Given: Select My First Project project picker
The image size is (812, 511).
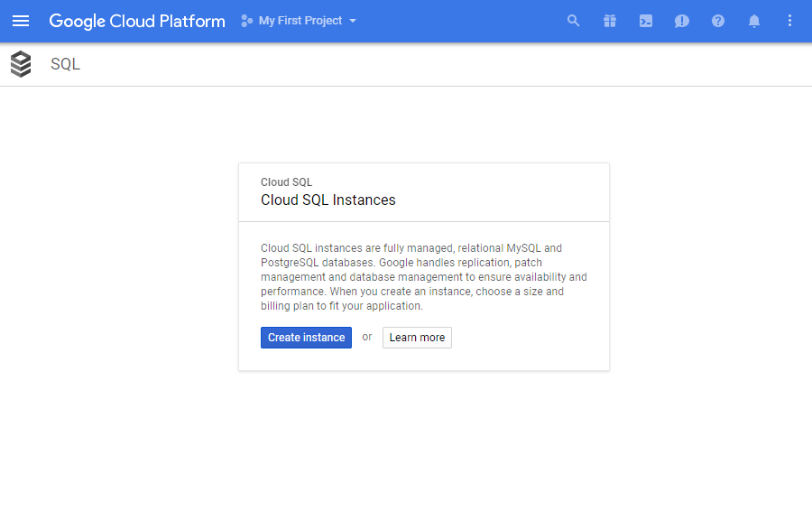Looking at the screenshot, I should 299,21.
